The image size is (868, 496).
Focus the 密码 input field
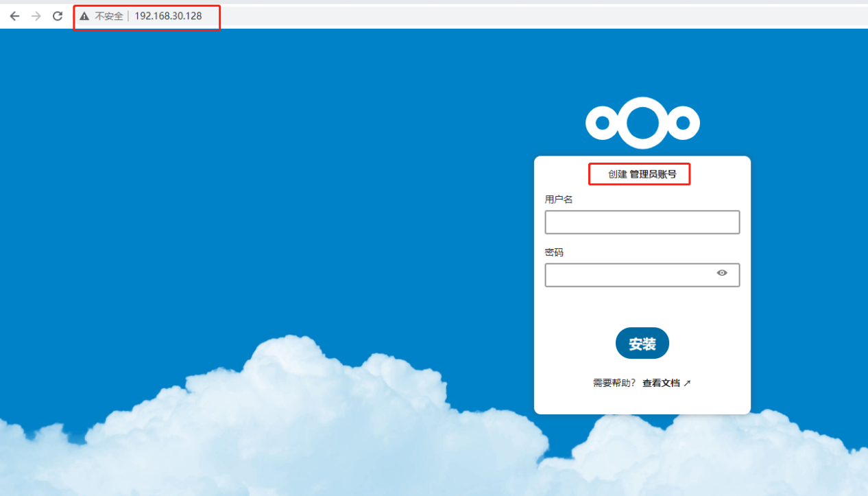642,275
